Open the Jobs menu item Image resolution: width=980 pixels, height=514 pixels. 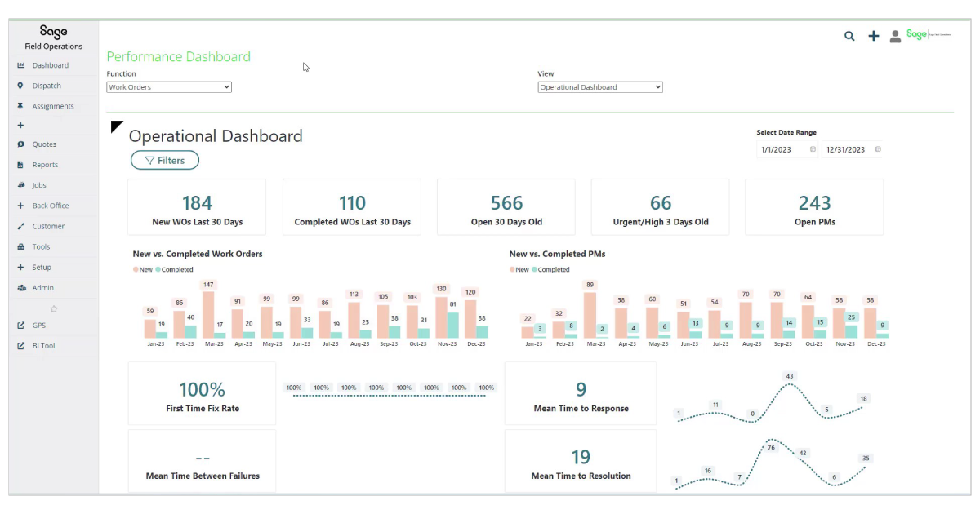(x=39, y=185)
